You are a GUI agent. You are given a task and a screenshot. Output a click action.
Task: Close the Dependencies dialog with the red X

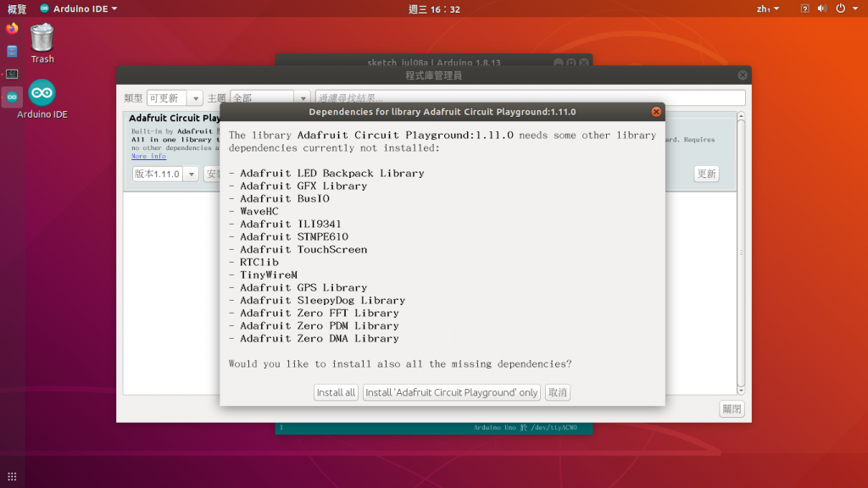656,112
